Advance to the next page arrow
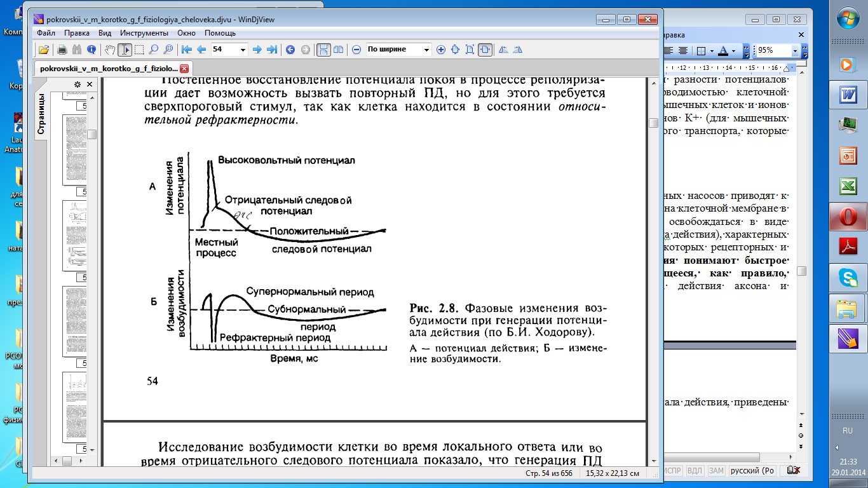Screen dimensions: 868x488 (x=257, y=50)
